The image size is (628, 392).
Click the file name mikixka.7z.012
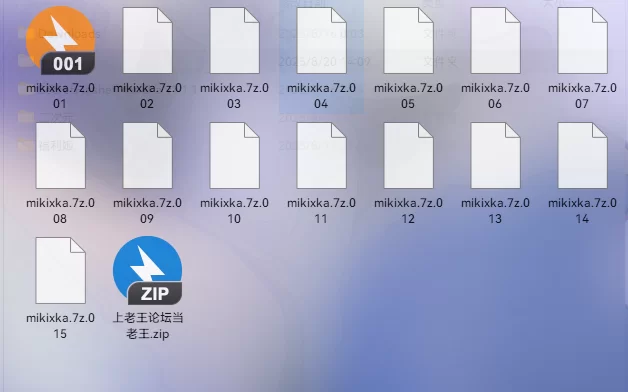click(408, 211)
